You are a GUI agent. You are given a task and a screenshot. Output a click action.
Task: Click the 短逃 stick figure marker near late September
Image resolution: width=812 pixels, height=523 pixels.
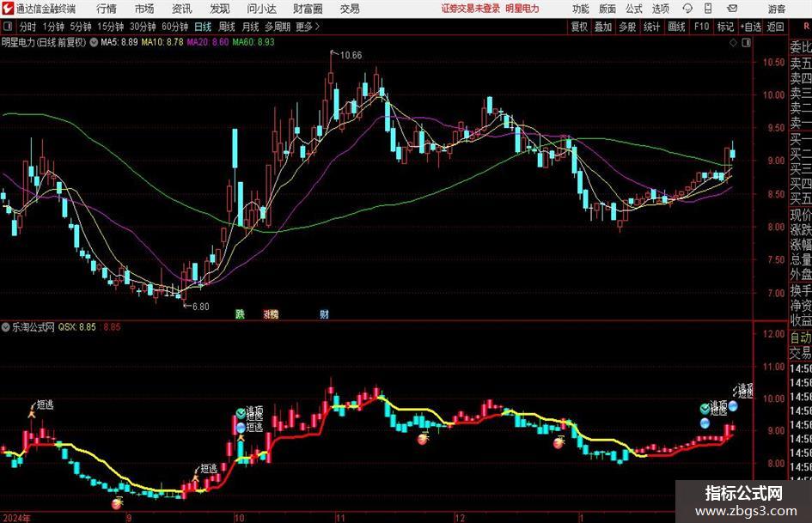point(195,477)
